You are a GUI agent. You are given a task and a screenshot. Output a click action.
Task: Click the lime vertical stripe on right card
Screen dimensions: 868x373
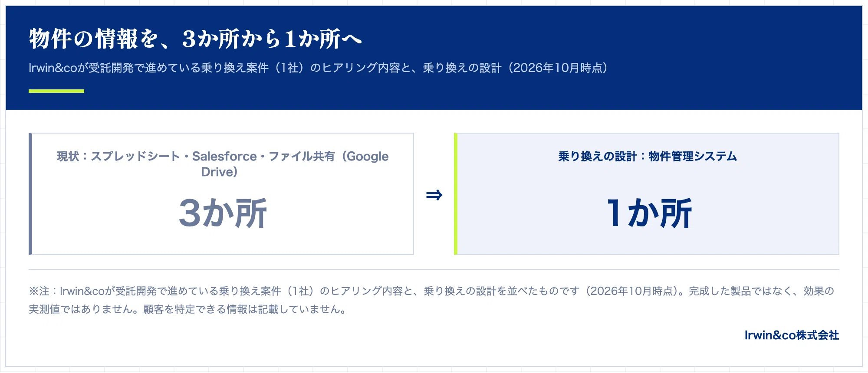click(x=456, y=194)
